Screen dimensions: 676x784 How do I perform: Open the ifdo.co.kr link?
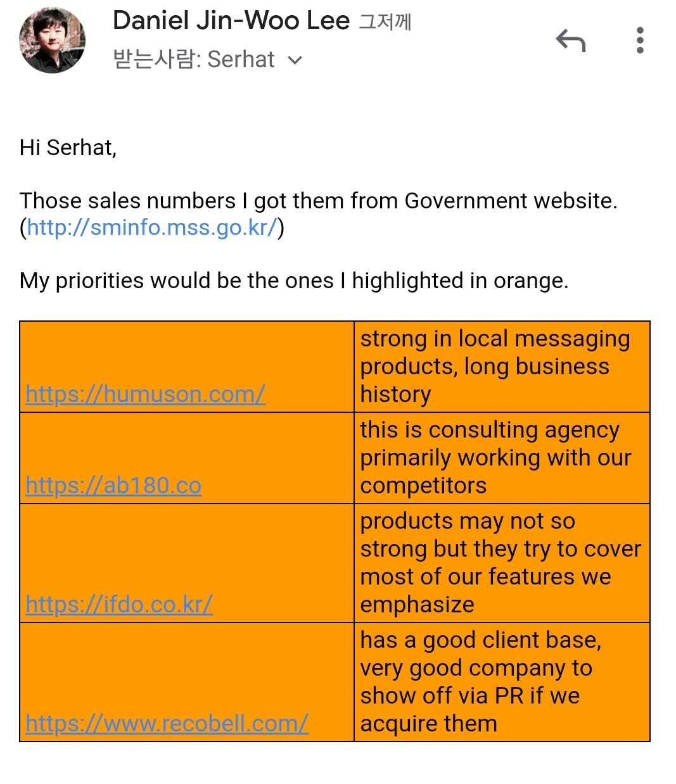119,605
